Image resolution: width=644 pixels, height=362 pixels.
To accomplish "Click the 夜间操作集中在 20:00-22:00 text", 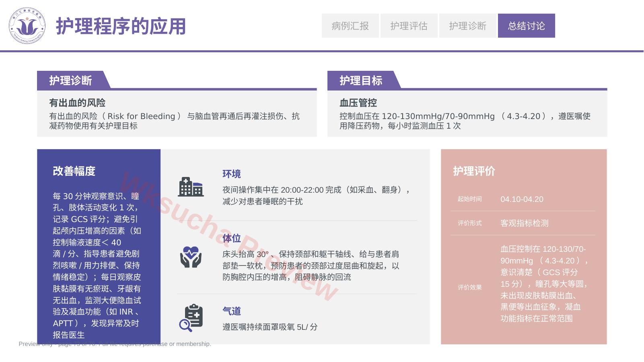I will point(317,195).
